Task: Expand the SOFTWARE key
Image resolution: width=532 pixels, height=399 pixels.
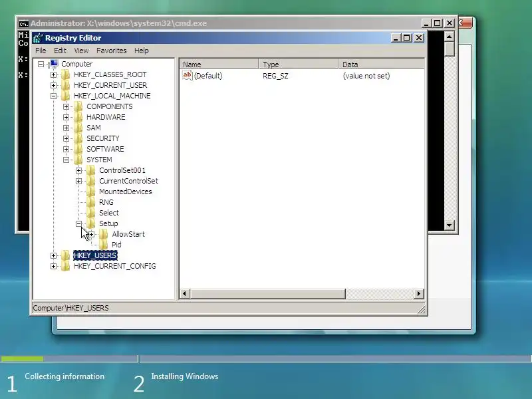Action: pyautogui.click(x=66, y=149)
